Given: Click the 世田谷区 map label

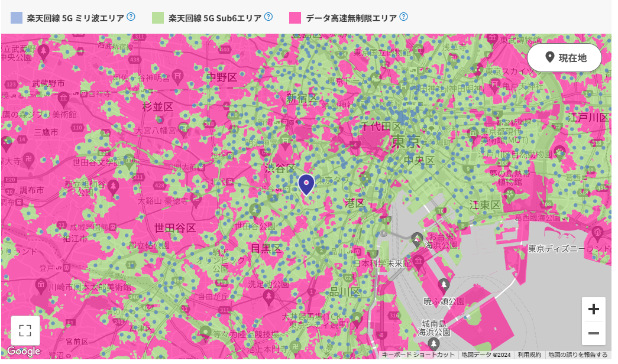Looking at the screenshot, I should (175, 227).
